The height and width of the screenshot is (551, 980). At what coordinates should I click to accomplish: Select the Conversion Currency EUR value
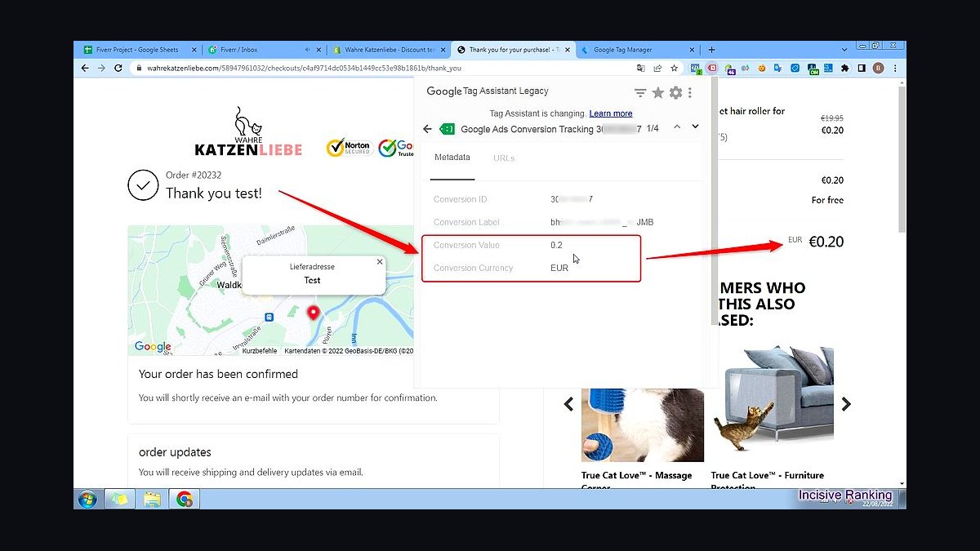(x=559, y=268)
